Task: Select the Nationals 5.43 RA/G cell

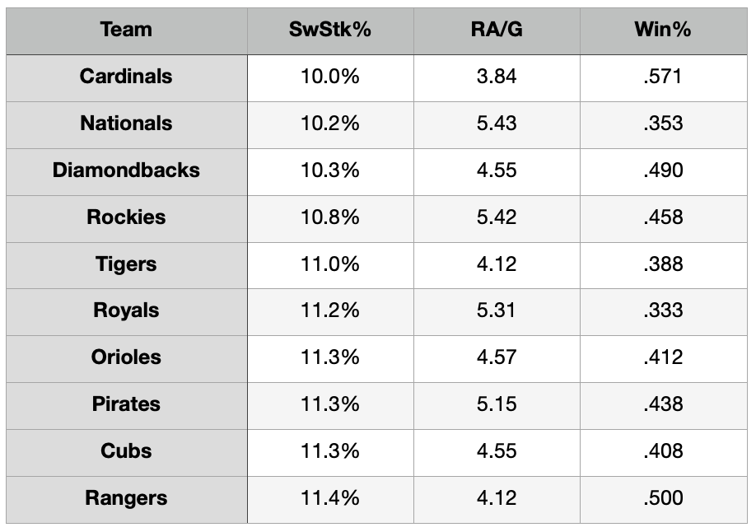Action: click(496, 124)
